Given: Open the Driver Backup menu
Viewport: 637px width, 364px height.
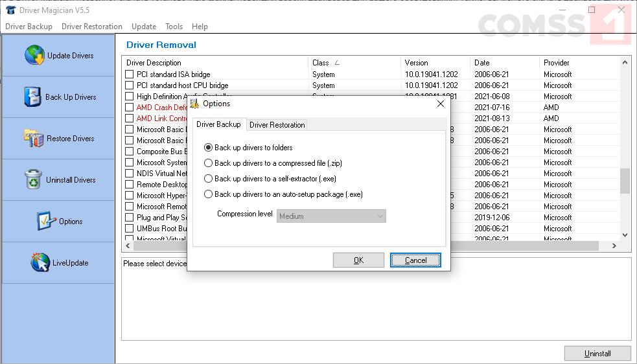Looking at the screenshot, I should [29, 27].
